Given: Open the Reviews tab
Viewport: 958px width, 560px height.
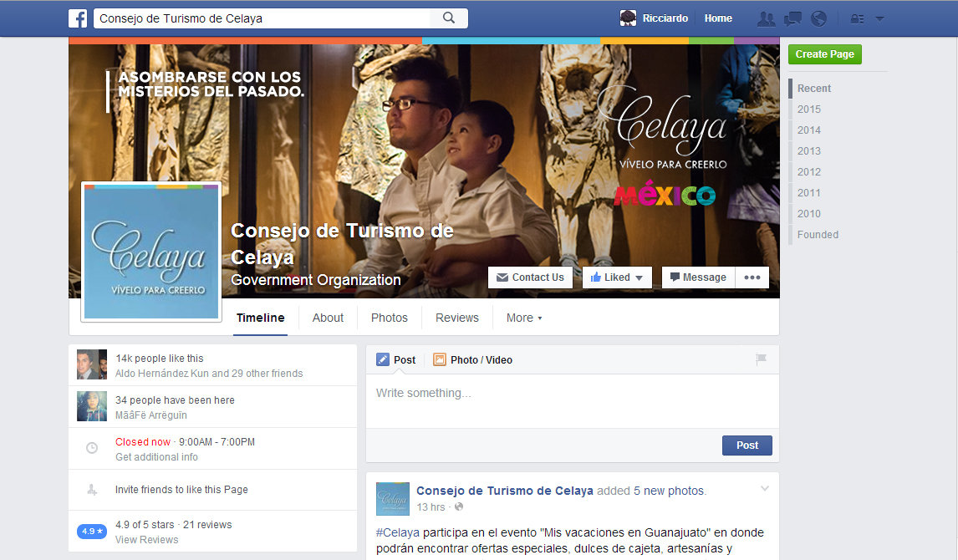Looking at the screenshot, I should [457, 318].
